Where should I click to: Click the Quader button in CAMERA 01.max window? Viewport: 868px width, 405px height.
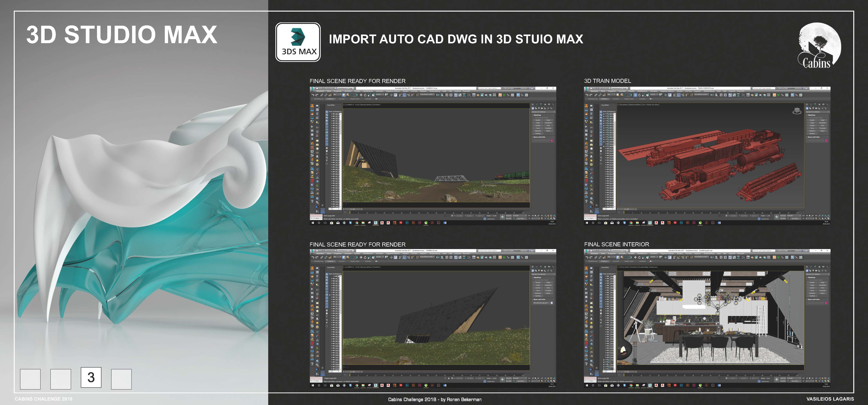pos(538,120)
